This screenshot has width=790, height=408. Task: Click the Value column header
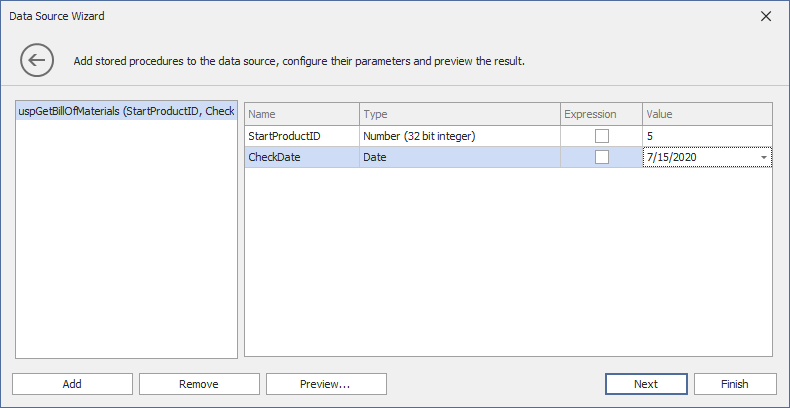click(707, 114)
